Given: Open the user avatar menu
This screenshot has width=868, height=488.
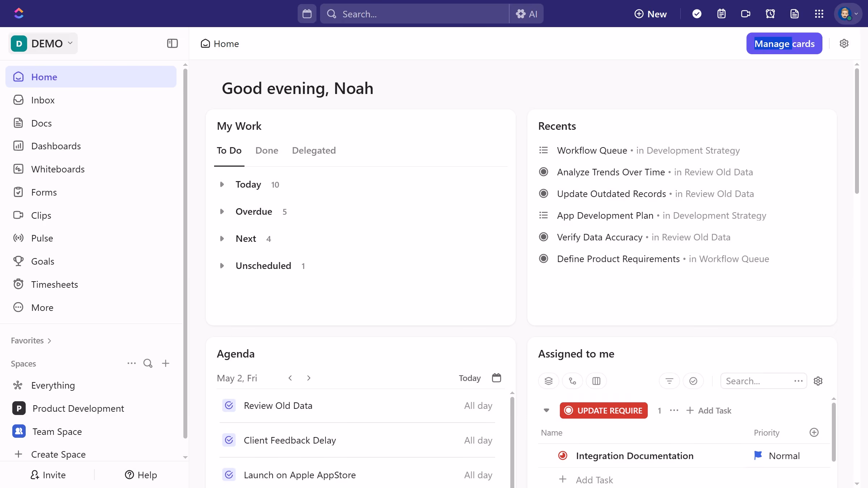Looking at the screenshot, I should 848,14.
